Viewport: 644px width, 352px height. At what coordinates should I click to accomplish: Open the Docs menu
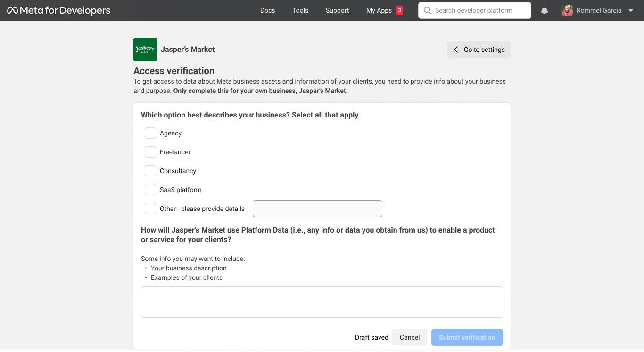click(267, 10)
